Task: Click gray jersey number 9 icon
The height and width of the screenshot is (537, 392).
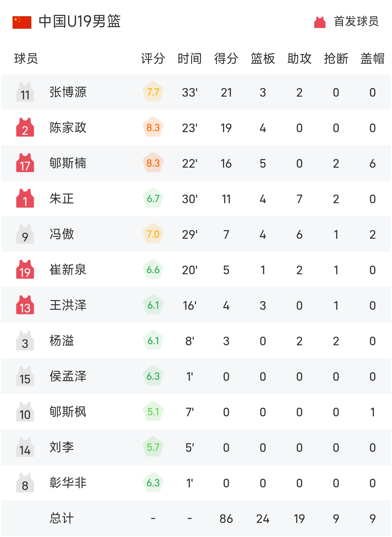Action: tap(25, 234)
